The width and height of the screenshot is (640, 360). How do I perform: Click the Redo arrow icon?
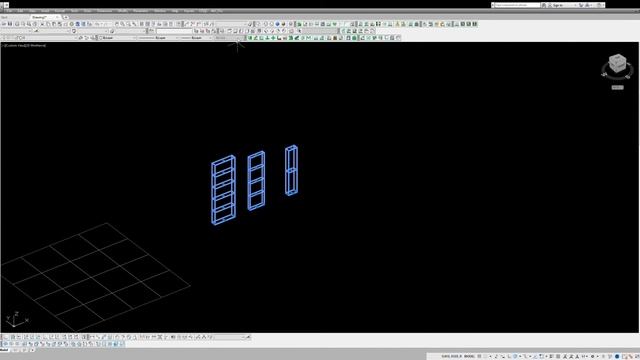(104, 24)
